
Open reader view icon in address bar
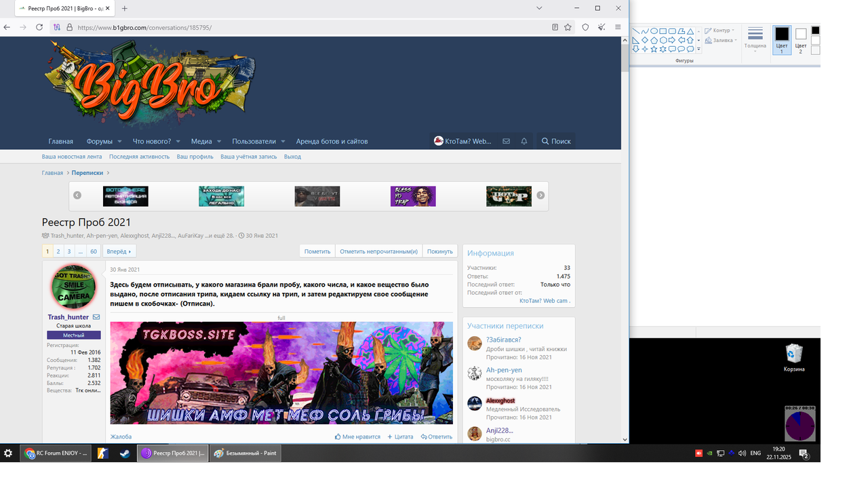click(555, 27)
